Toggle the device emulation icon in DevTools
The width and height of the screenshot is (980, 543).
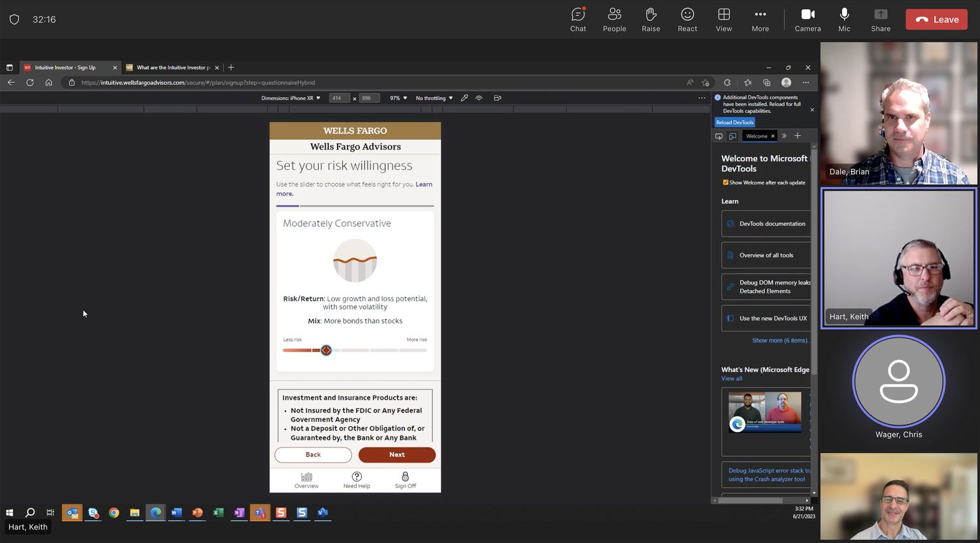(x=732, y=136)
